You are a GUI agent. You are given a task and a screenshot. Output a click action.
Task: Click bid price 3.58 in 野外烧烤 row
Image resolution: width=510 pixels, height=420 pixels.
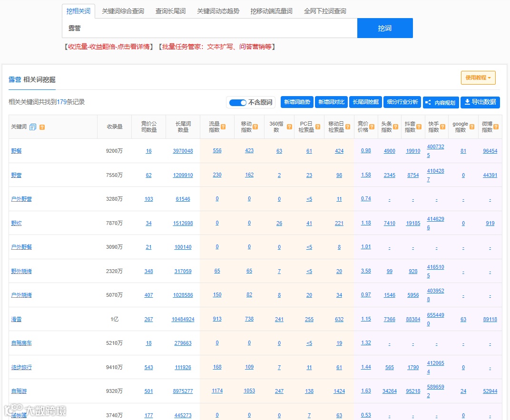pos(366,271)
